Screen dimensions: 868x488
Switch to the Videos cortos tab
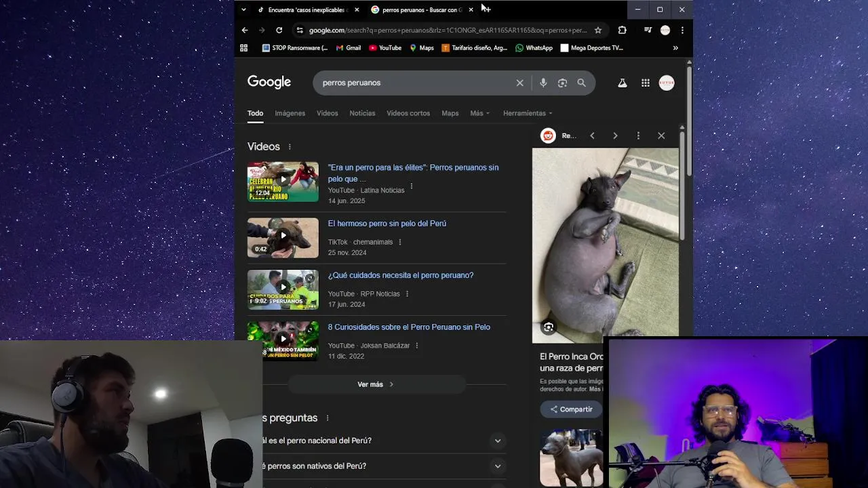coord(408,113)
